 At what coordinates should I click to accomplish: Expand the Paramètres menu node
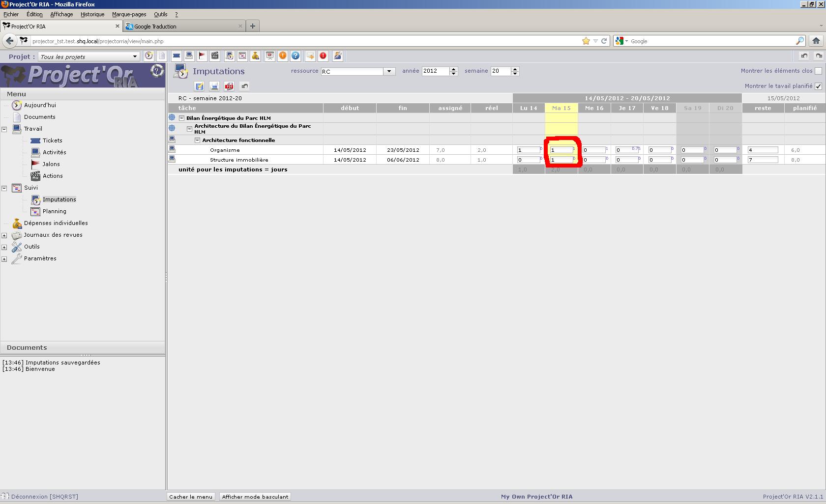click(x=4, y=259)
